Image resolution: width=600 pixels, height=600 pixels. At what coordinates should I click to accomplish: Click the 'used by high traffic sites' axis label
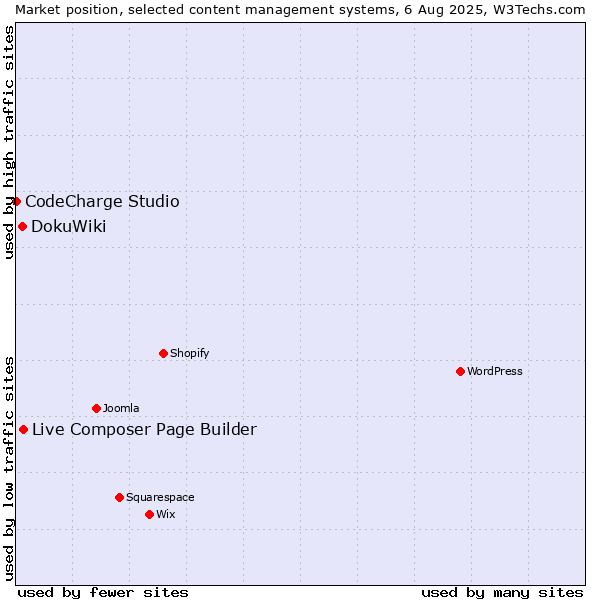pos(8,142)
